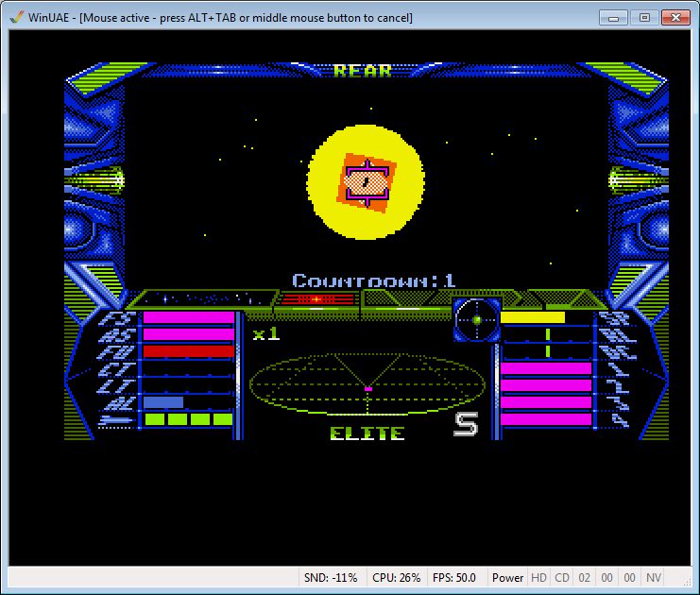
Task: Click the CD indicator in status bar
Action: (562, 578)
